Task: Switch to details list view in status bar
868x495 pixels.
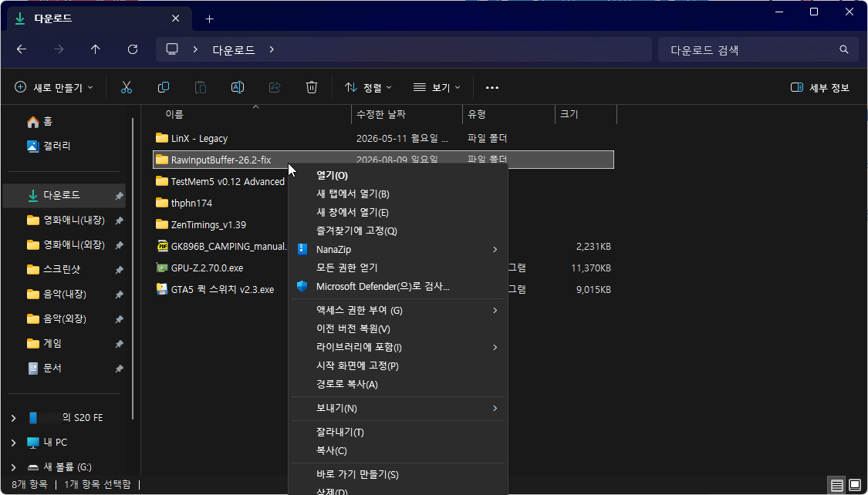Action: [x=837, y=486]
